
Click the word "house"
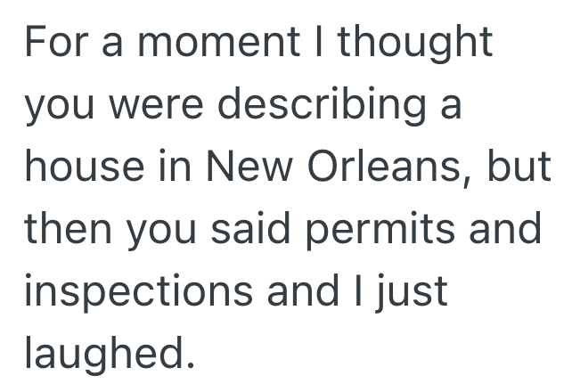(82, 168)
